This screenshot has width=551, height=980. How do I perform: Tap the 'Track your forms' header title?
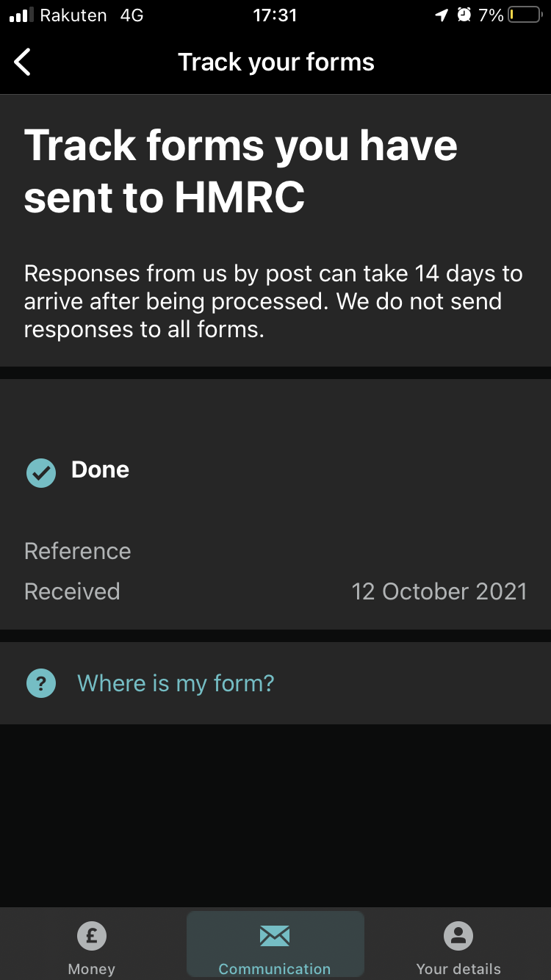coord(276,62)
